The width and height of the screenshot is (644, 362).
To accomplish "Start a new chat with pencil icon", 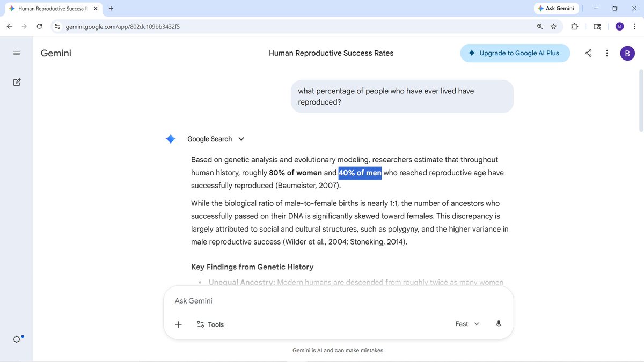I will point(17,82).
